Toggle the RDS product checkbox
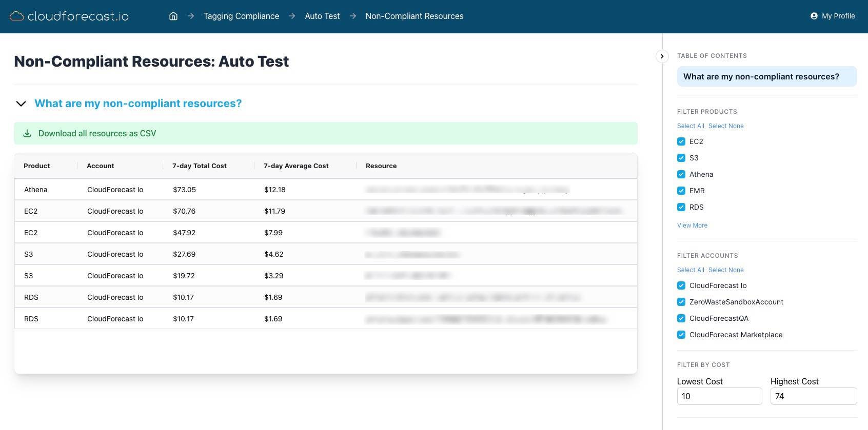Image resolution: width=868 pixels, height=430 pixels. pyautogui.click(x=681, y=207)
